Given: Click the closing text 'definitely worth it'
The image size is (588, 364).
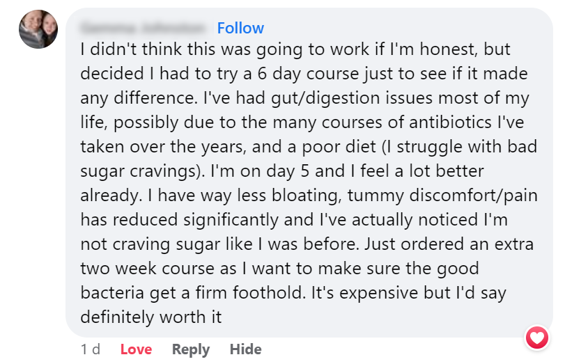Looking at the screenshot, I should [150, 317].
